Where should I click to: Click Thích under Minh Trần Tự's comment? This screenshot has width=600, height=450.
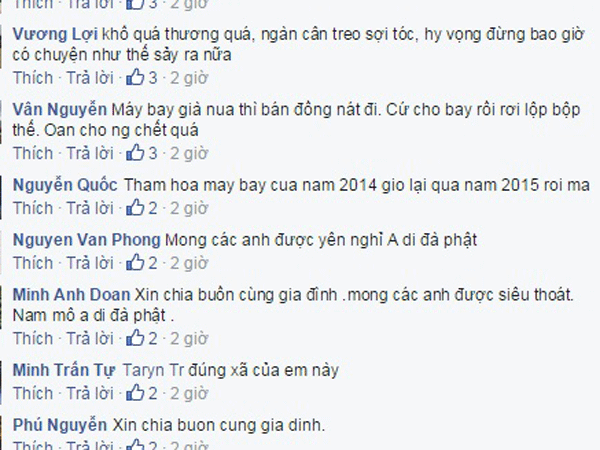click(x=33, y=393)
